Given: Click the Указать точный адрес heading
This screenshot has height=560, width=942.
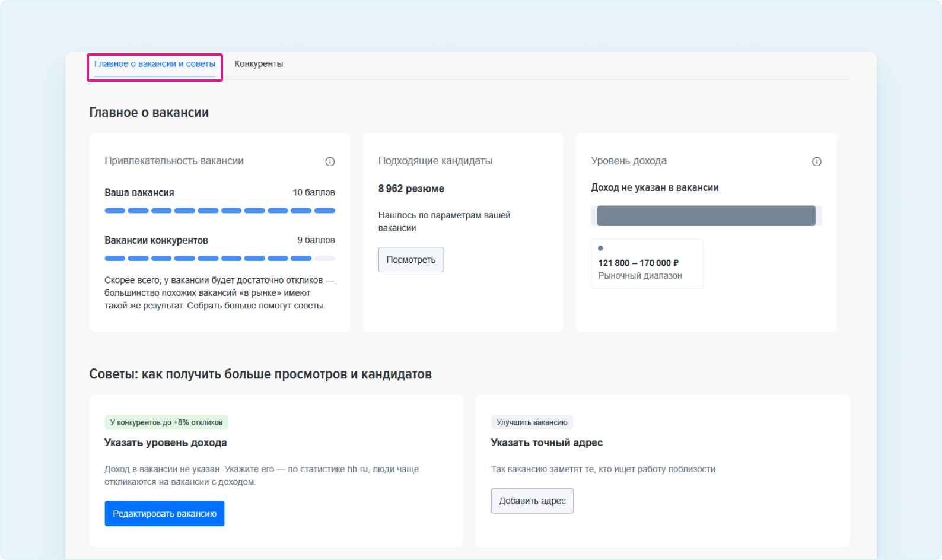Looking at the screenshot, I should [x=546, y=443].
